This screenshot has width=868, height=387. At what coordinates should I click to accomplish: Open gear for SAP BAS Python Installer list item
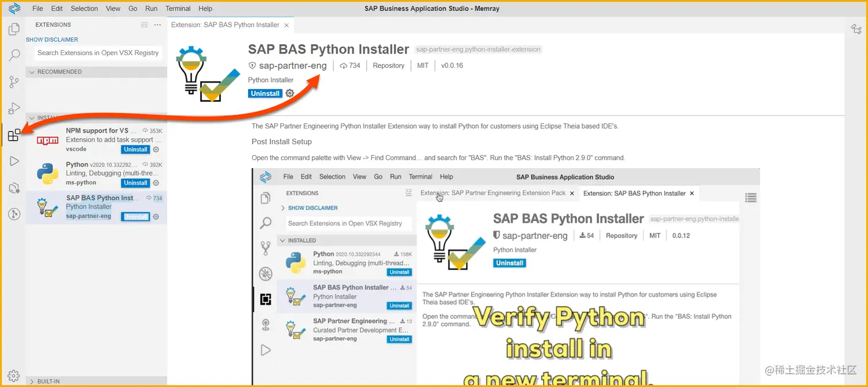click(x=156, y=217)
